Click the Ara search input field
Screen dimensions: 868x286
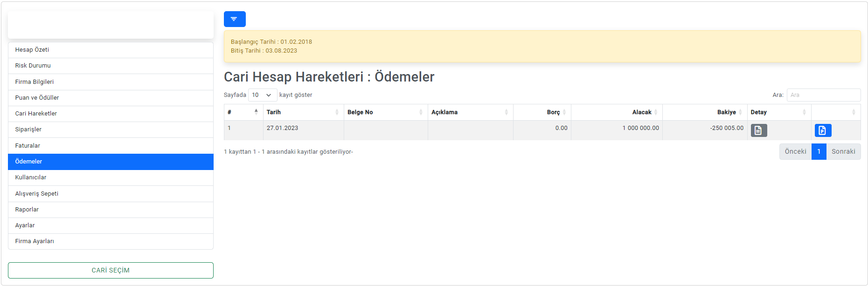(x=823, y=95)
